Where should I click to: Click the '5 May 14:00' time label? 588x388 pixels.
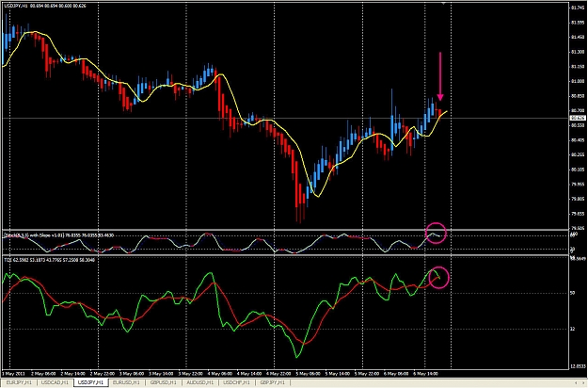[338, 374]
